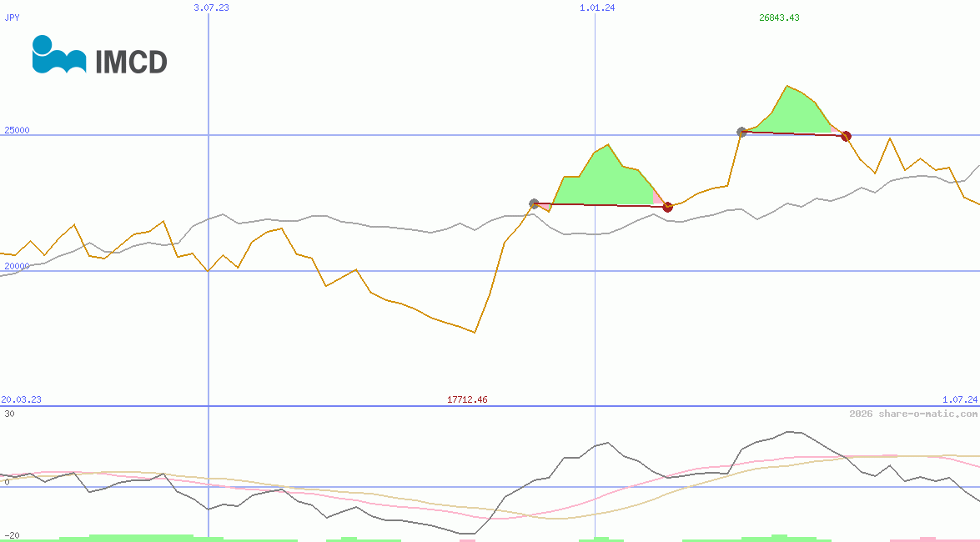Click the 20000 price axis label

click(x=17, y=266)
